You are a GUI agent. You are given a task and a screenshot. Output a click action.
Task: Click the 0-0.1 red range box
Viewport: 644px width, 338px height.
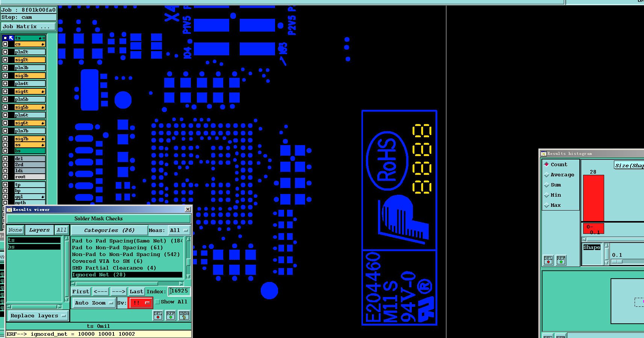click(593, 229)
